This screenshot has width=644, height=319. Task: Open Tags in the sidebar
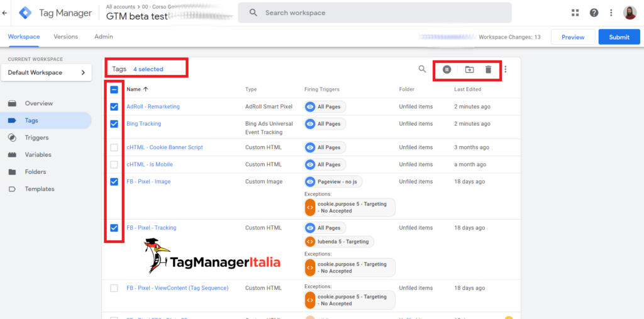coord(46,120)
